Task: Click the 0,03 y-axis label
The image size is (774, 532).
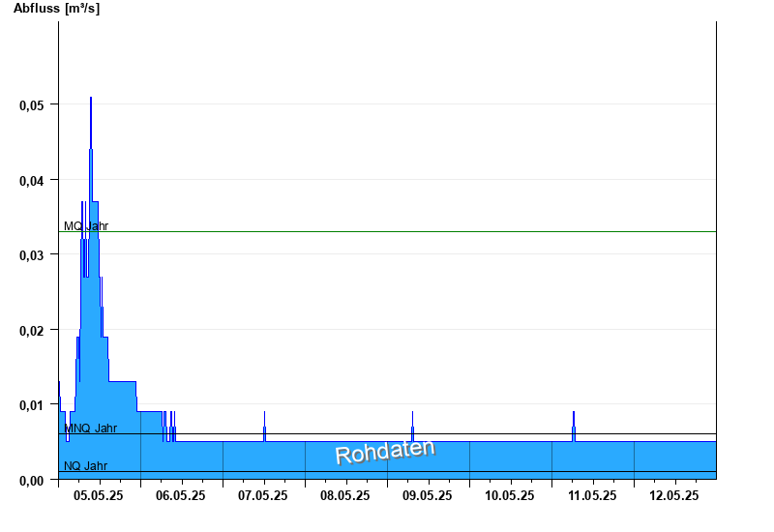Action: coord(32,255)
